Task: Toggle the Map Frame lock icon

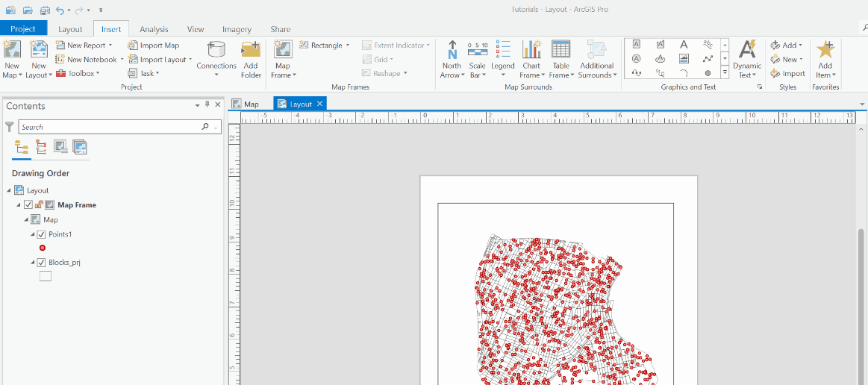Action: point(39,204)
